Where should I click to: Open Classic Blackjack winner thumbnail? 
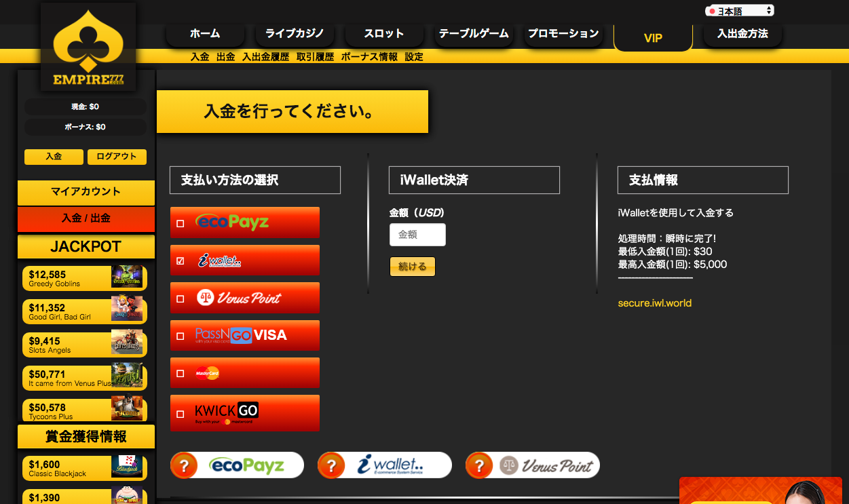(127, 467)
